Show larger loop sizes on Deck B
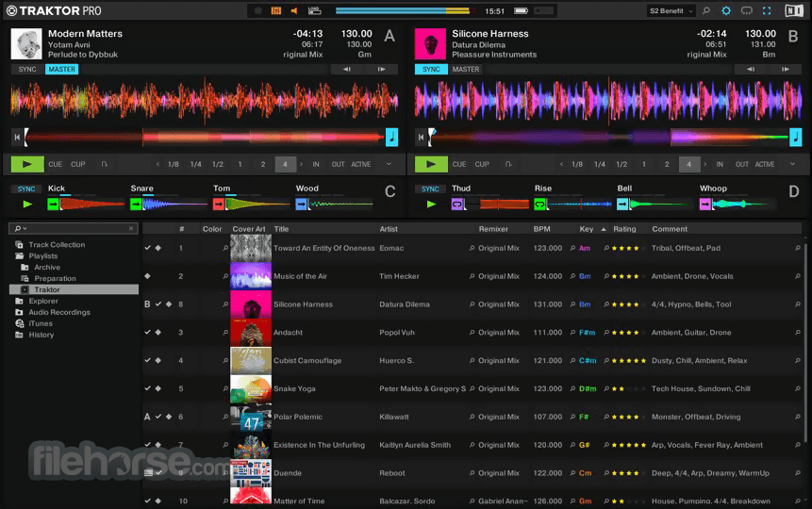Screen dimensions: 812x509 pyautogui.click(x=704, y=164)
